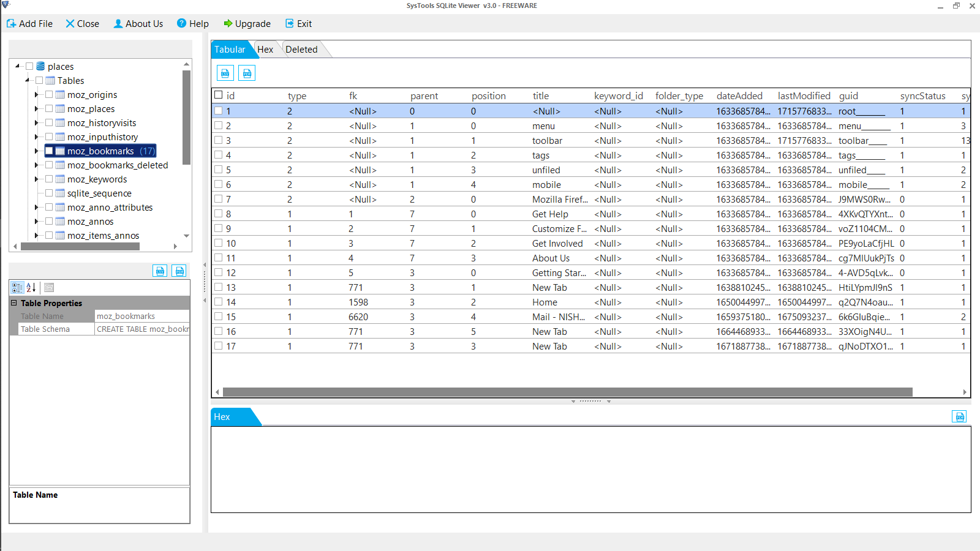The width and height of the screenshot is (980, 551).
Task: Click the places database icon
Action: point(40,66)
